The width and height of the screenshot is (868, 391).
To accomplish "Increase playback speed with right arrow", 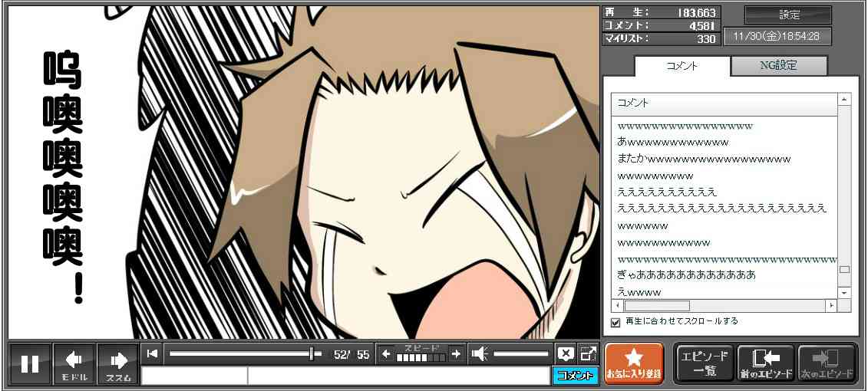I will pyautogui.click(x=456, y=353).
